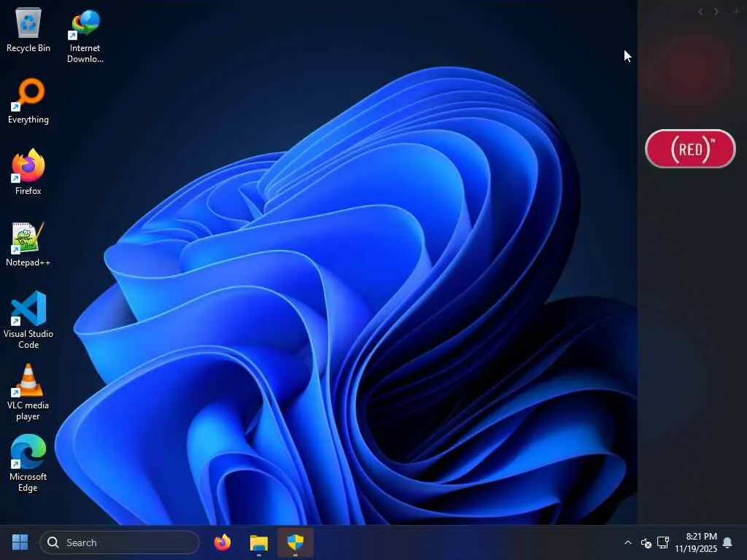Viewport: 747px width, 560px height.
Task: Select the VLC media player shortcut
Action: [x=28, y=392]
